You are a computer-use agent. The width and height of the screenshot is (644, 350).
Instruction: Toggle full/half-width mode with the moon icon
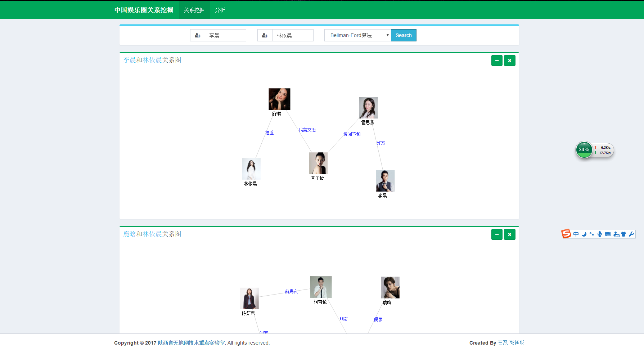click(x=584, y=234)
